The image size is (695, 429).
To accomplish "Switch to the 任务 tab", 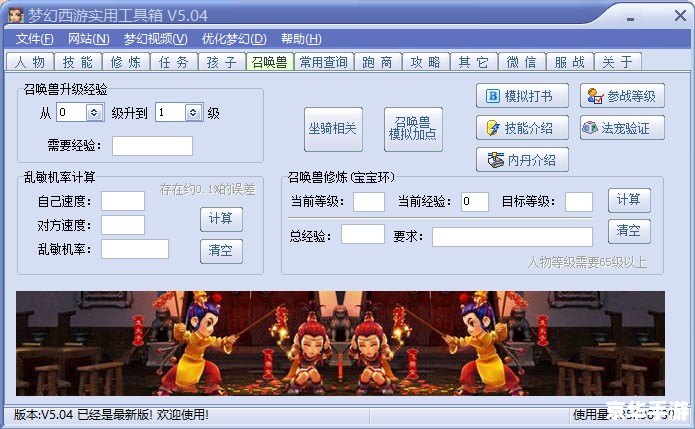I will (x=174, y=62).
